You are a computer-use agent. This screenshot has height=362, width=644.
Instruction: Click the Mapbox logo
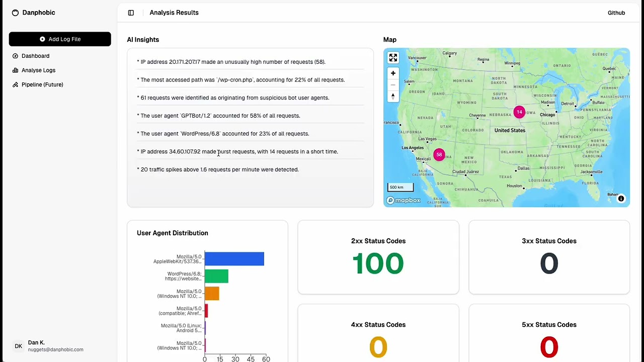pyautogui.click(x=404, y=200)
